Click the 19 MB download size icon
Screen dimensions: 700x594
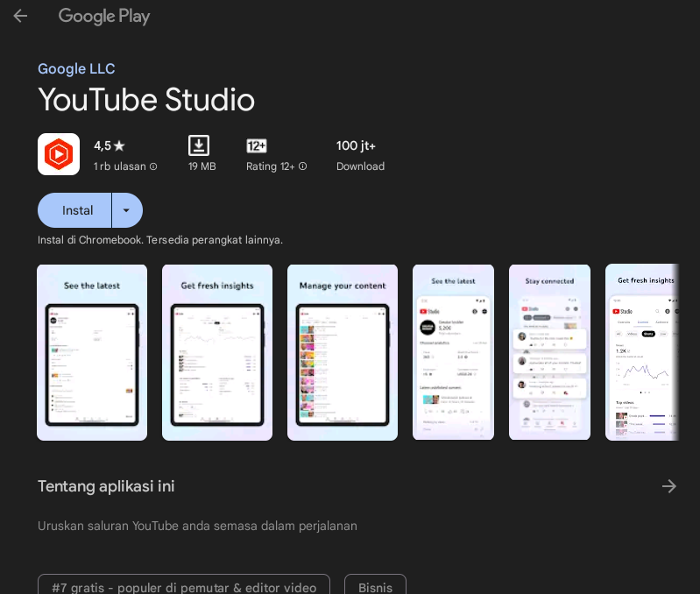point(199,145)
